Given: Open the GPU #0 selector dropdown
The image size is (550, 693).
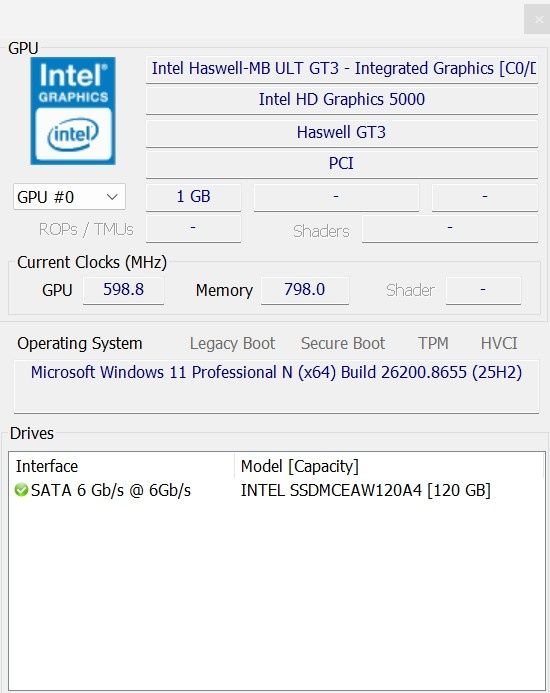Looking at the screenshot, I should pyautogui.click(x=69, y=197).
